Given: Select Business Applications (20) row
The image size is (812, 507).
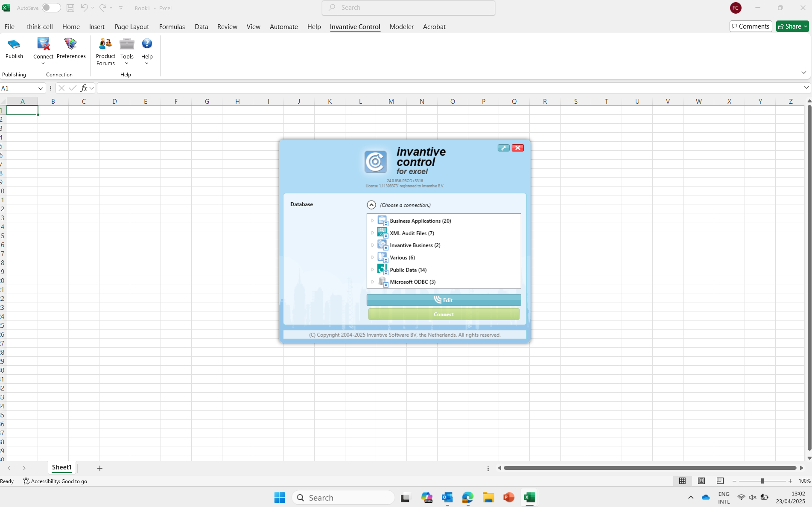Looking at the screenshot, I should (x=444, y=221).
